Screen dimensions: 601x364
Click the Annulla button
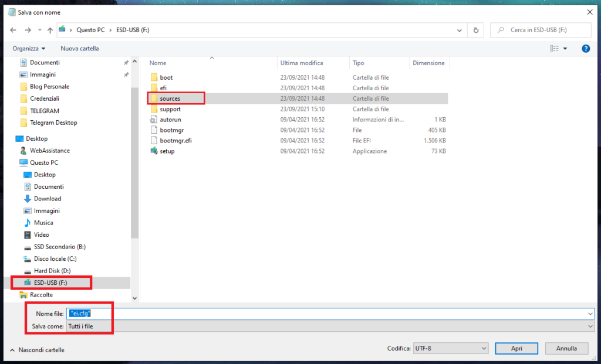click(x=566, y=348)
